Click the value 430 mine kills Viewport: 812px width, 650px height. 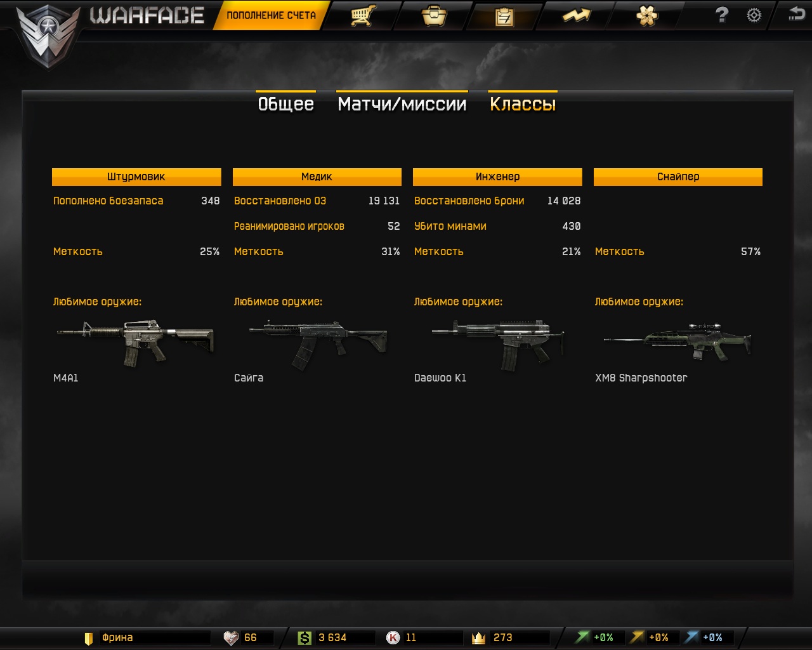[x=572, y=226]
